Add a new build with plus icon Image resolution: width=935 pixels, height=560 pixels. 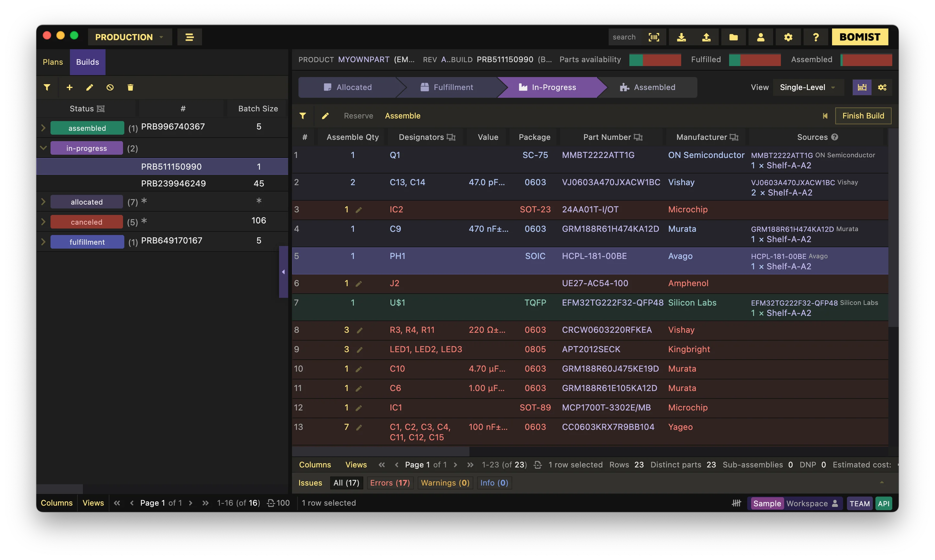point(69,87)
